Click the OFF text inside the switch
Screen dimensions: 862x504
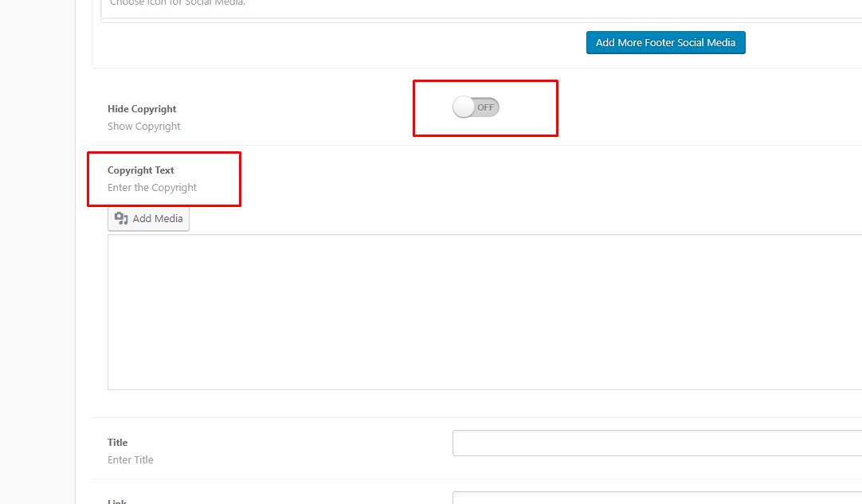(486, 107)
